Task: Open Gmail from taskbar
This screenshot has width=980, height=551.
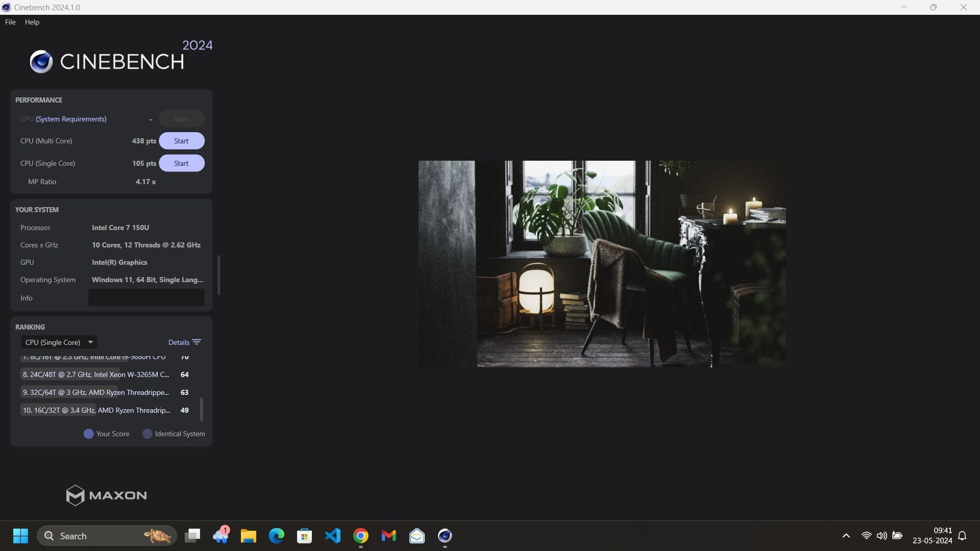Action: [389, 536]
